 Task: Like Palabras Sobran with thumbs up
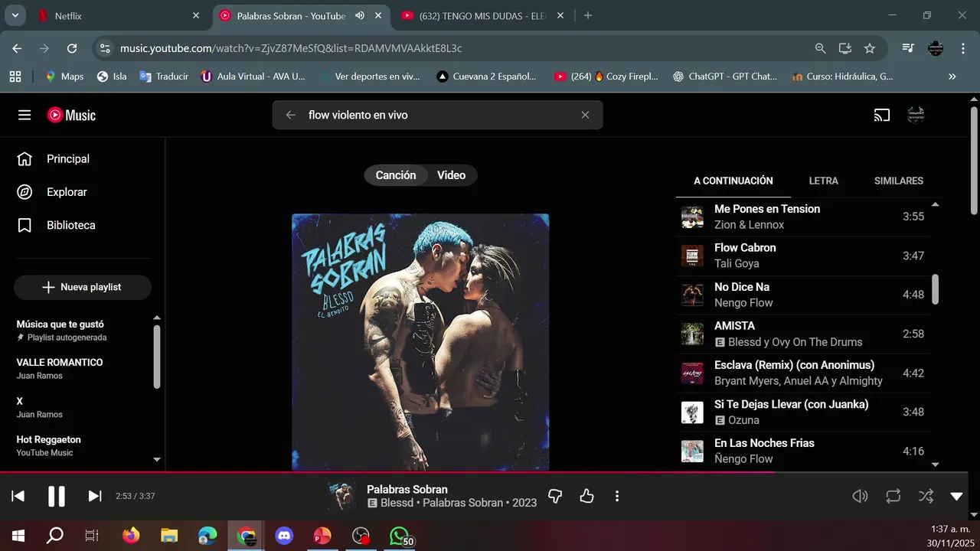click(586, 496)
